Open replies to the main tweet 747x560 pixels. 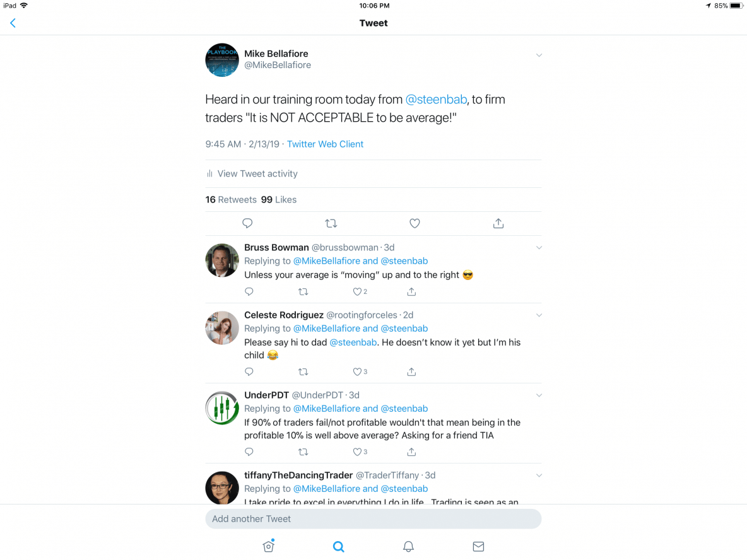tap(247, 223)
